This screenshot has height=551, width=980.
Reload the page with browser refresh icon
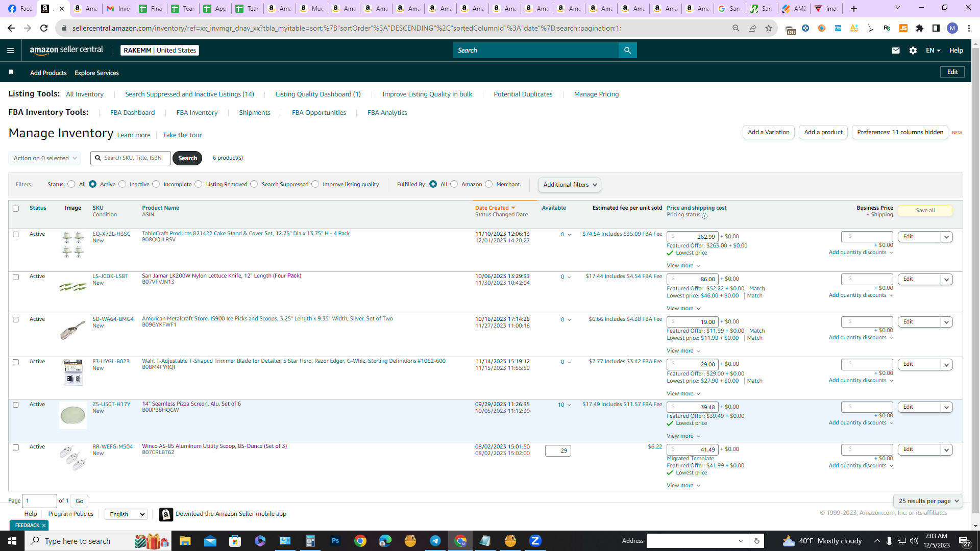44,28
